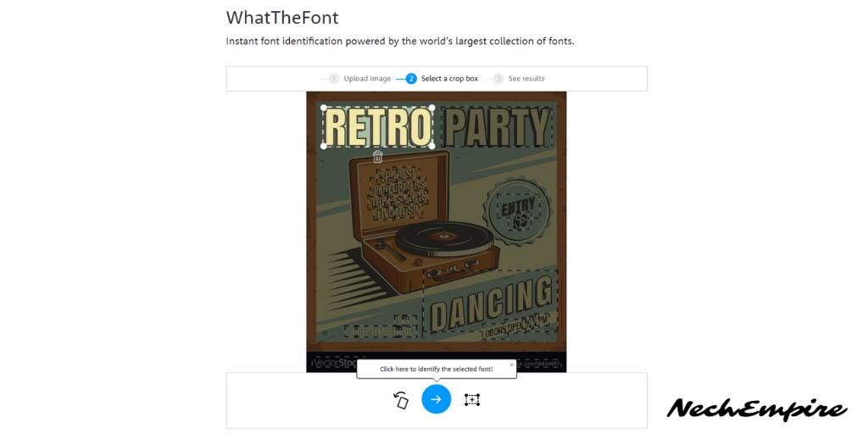
Task: Click the lower-right handle of RETRO box
Action: 432,146
